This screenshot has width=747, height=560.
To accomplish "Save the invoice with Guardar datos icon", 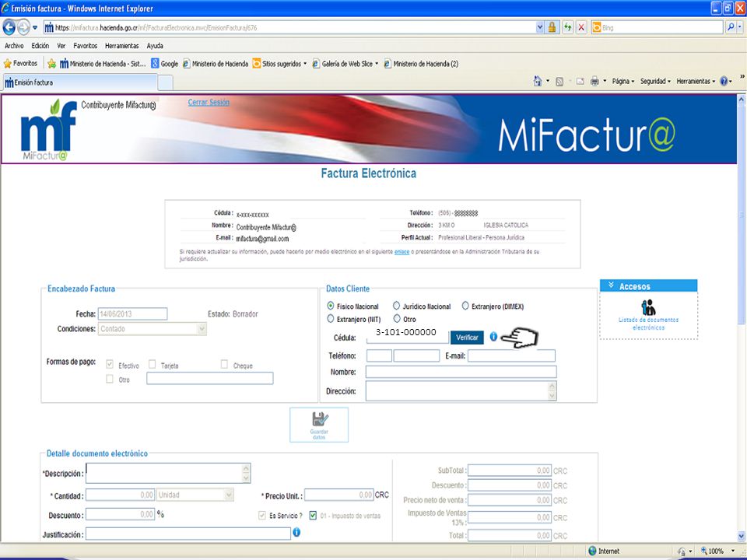I will pyautogui.click(x=319, y=425).
